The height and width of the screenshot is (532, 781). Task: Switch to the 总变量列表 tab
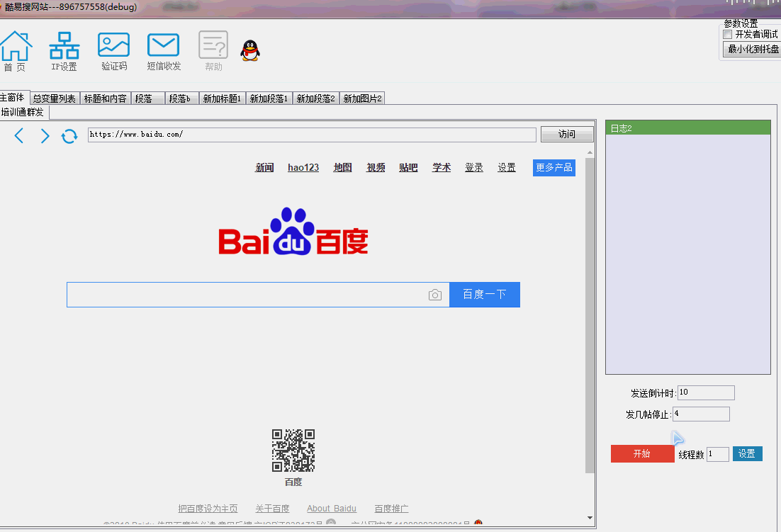(55, 98)
